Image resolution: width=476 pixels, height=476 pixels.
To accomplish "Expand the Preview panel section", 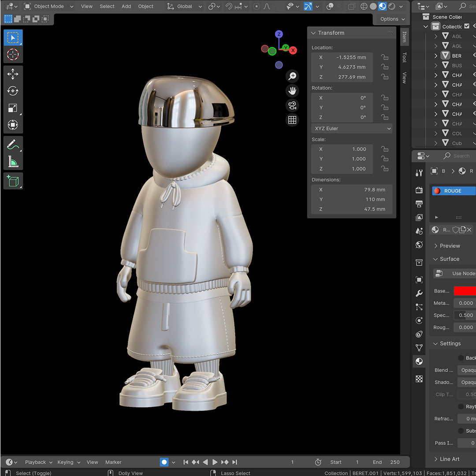I will coord(450,246).
